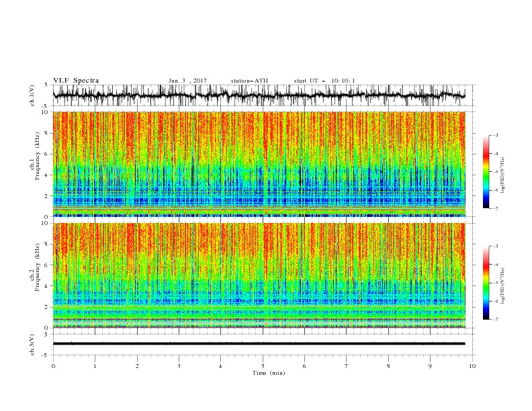Click the "1" tick on the time axis
Image resolution: width=532 pixels, height=411 pixels.
[95, 366]
